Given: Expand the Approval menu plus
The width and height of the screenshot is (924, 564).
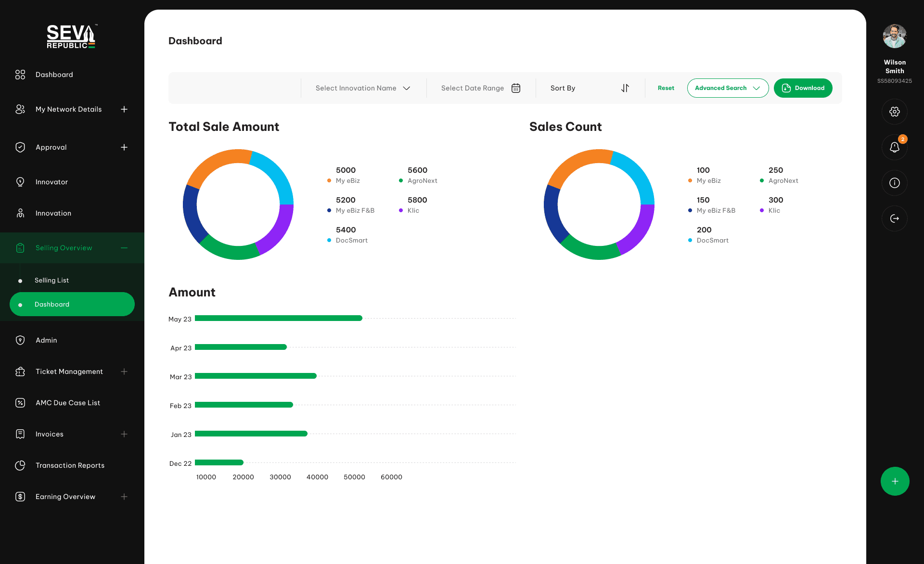Looking at the screenshot, I should [x=124, y=147].
